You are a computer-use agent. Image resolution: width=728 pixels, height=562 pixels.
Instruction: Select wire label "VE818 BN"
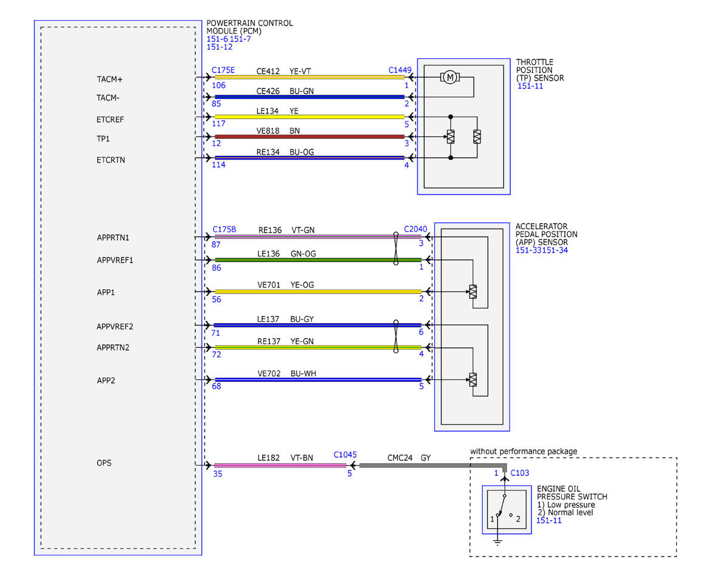[x=278, y=130]
